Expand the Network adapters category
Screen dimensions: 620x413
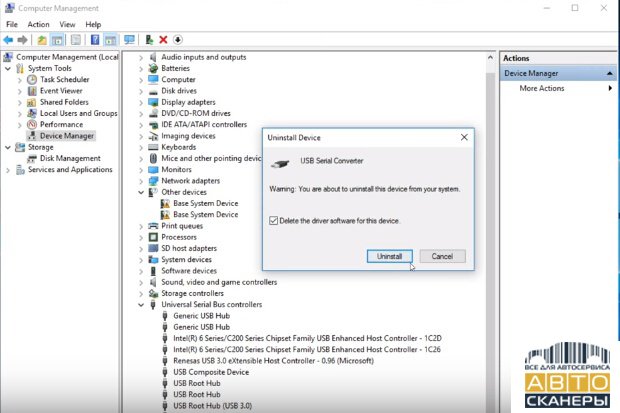pos(141,181)
